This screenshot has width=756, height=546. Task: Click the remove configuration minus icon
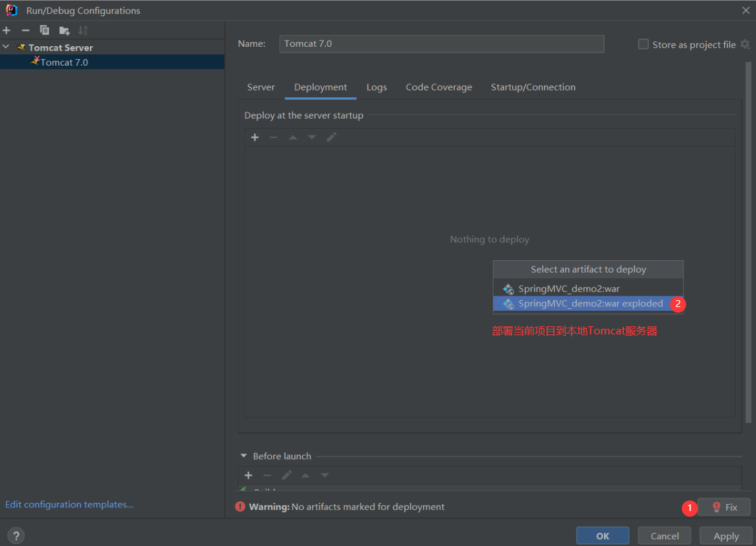click(x=26, y=31)
